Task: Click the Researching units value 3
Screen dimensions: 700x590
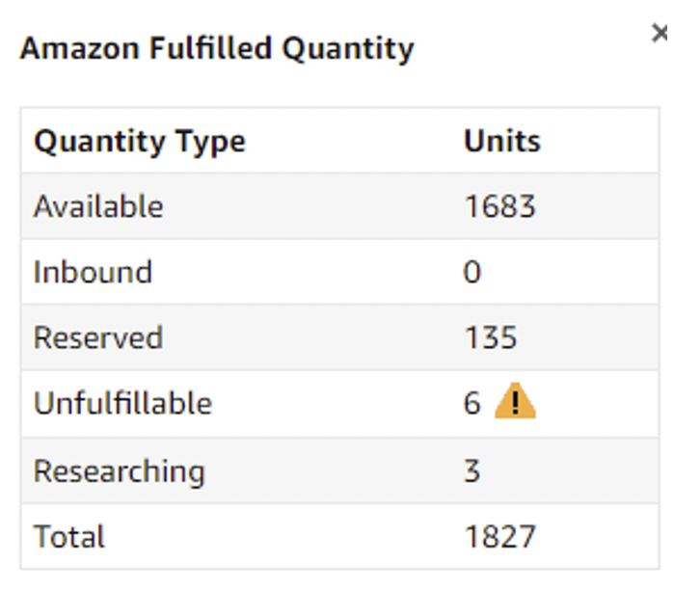Action: [x=471, y=470]
